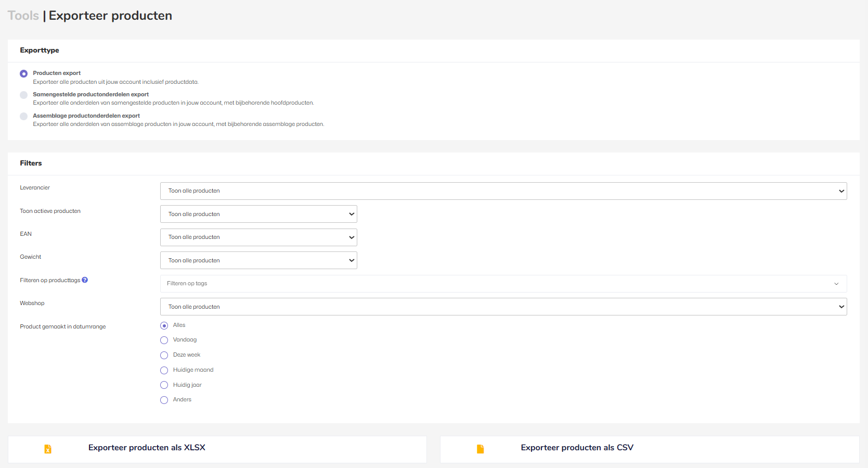Go to the Tools breadcrumb link
The image size is (868, 468).
point(23,16)
